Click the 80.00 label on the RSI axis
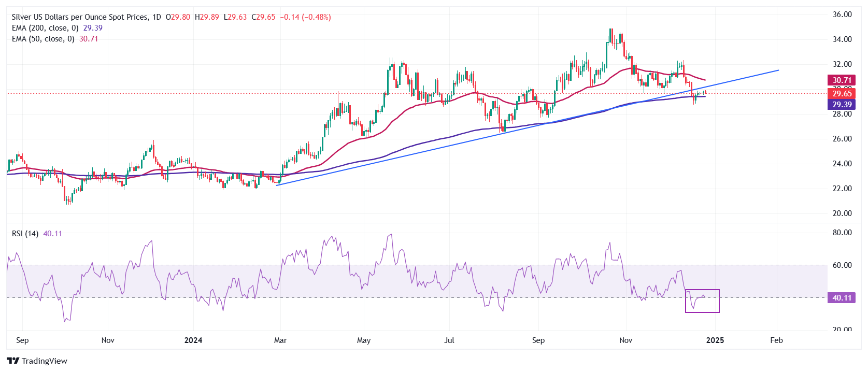 pos(842,233)
